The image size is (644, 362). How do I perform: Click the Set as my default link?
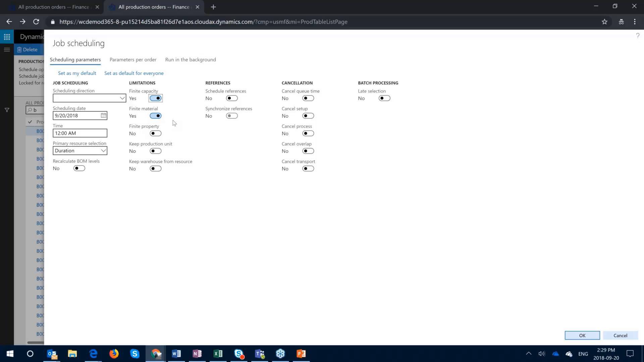point(77,73)
